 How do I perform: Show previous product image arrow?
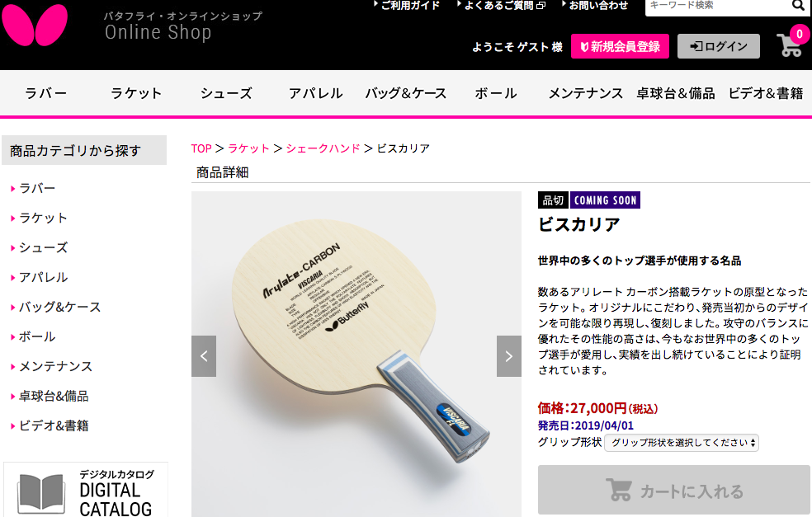204,356
